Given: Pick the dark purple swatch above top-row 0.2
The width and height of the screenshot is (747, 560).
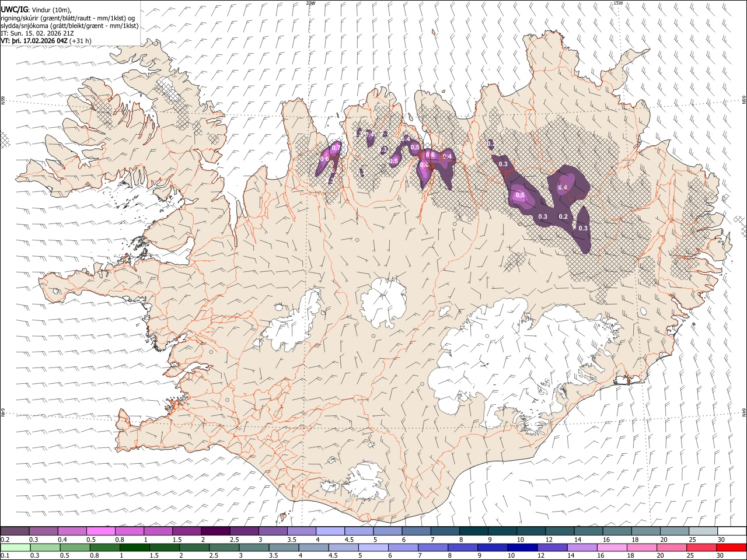Looking at the screenshot, I should click(15, 531).
